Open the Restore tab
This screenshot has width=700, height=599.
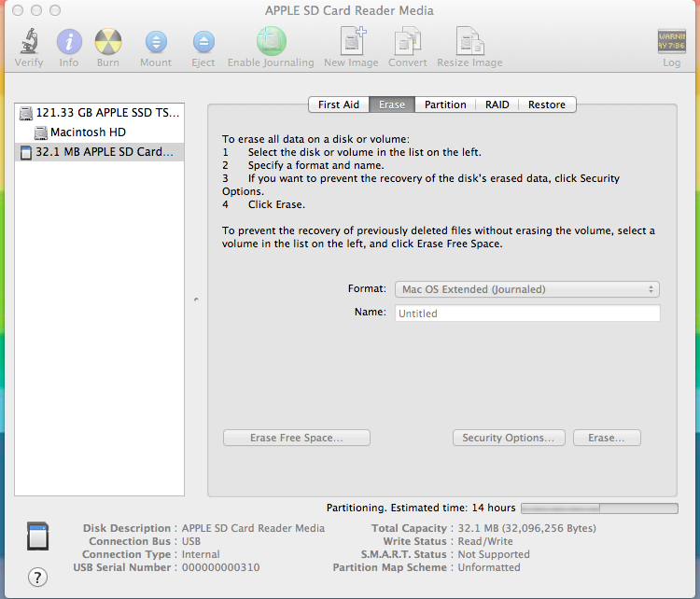[547, 104]
